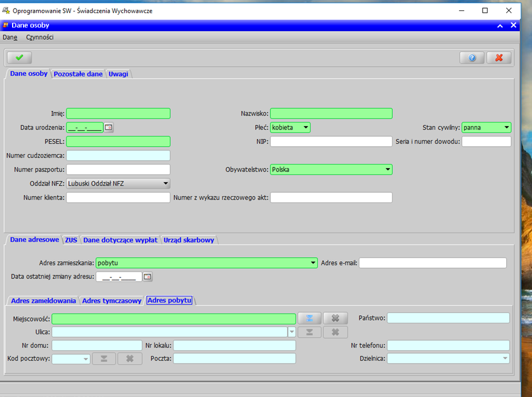Open the Czynności menu
Screen dimensions: 532x397
coord(40,37)
